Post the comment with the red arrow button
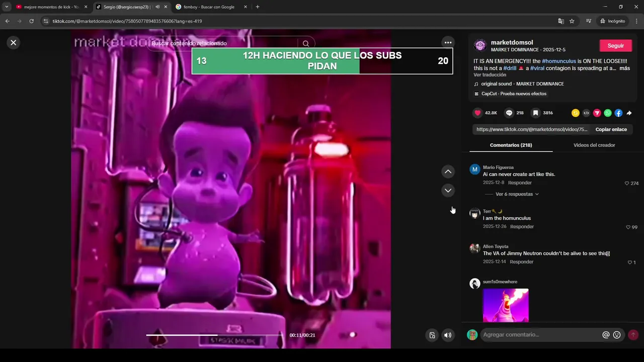Screen dimensions: 644x362 (633, 335)
